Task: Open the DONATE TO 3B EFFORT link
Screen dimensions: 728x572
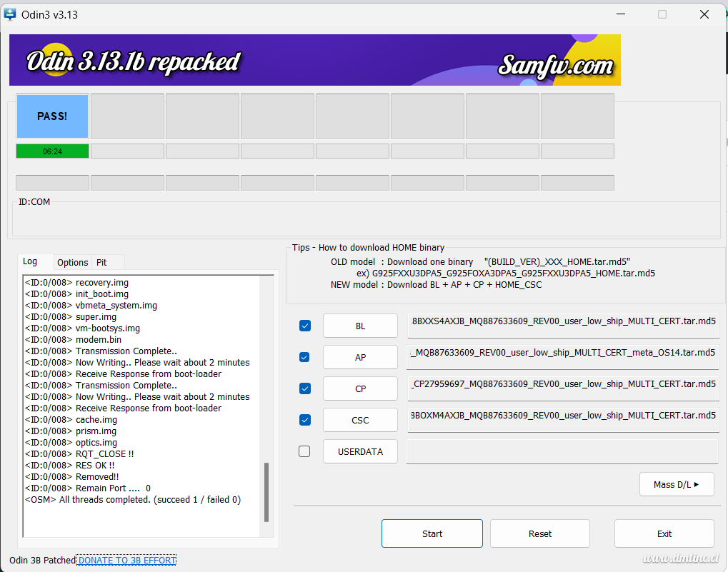Action: (x=126, y=560)
